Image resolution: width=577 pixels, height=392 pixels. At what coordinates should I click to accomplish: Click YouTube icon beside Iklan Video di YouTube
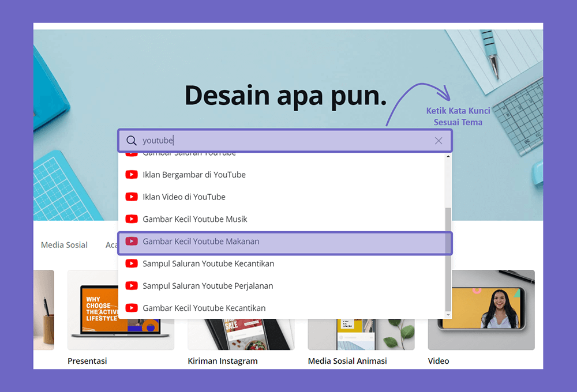[x=132, y=197]
